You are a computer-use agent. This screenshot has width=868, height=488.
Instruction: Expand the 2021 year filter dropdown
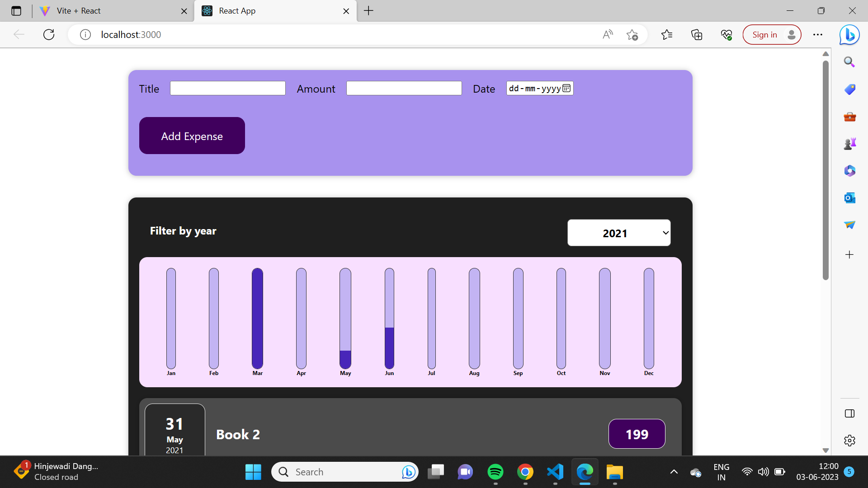(618, 233)
